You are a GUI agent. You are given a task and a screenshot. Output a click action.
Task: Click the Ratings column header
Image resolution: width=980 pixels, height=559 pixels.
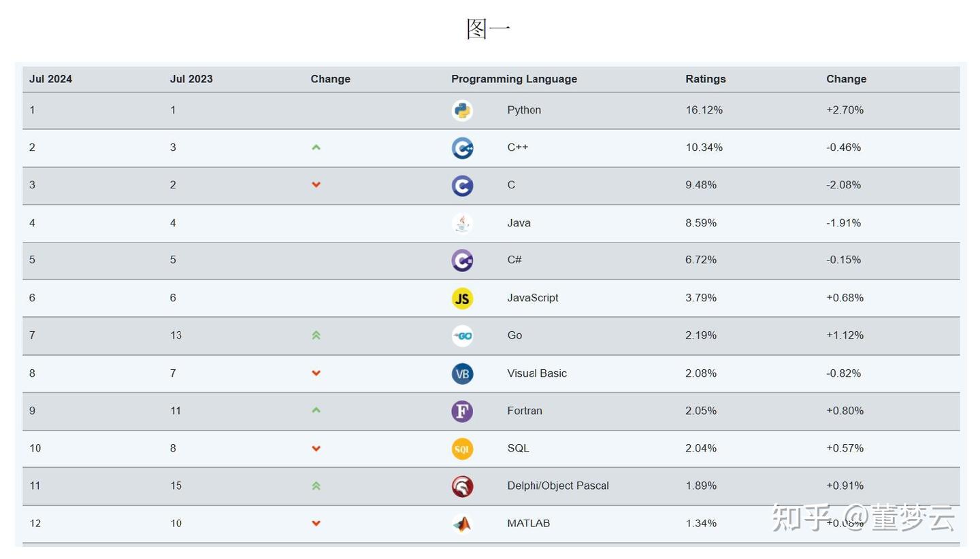pyautogui.click(x=705, y=79)
